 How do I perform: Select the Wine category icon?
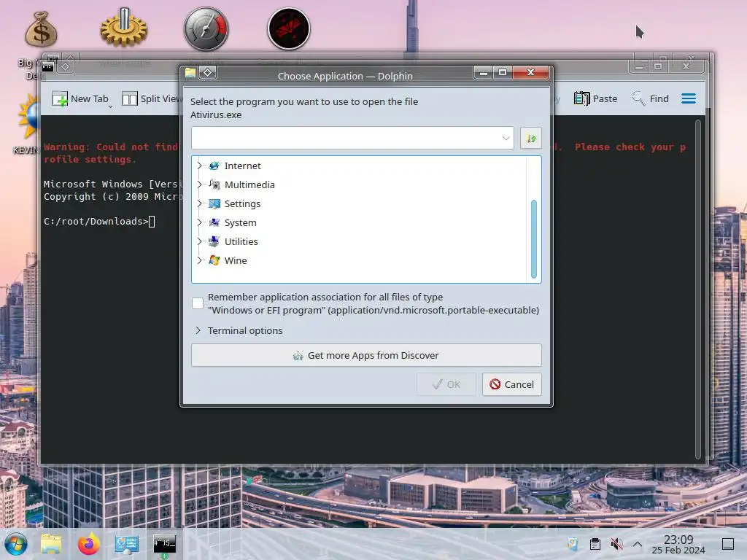214,260
